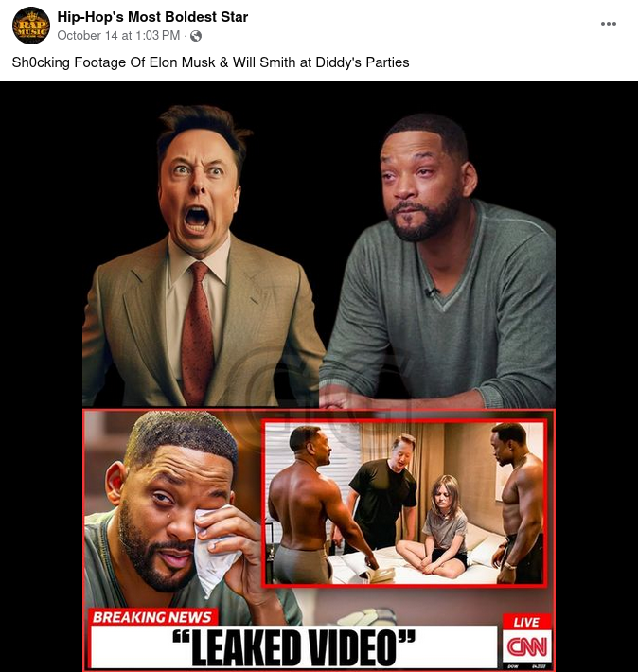Open the October 14 at 1:03 PM timestamp
This screenshot has height=672, width=638.
click(118, 36)
